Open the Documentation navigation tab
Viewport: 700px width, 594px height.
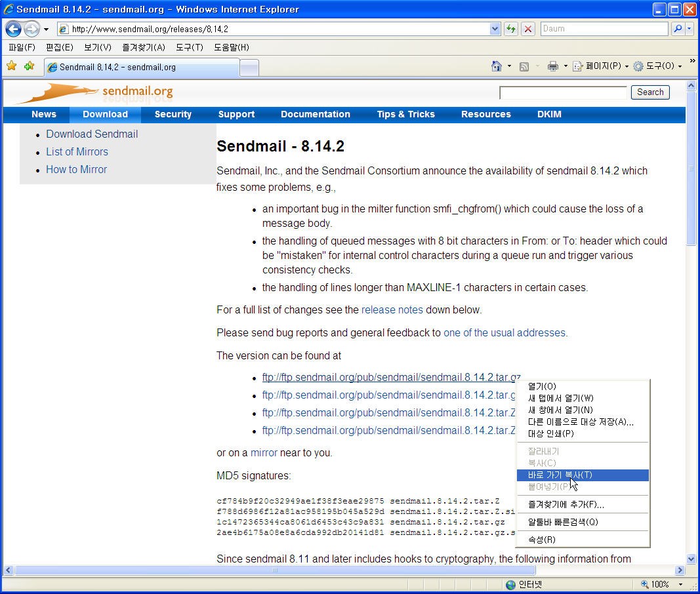pyautogui.click(x=315, y=114)
